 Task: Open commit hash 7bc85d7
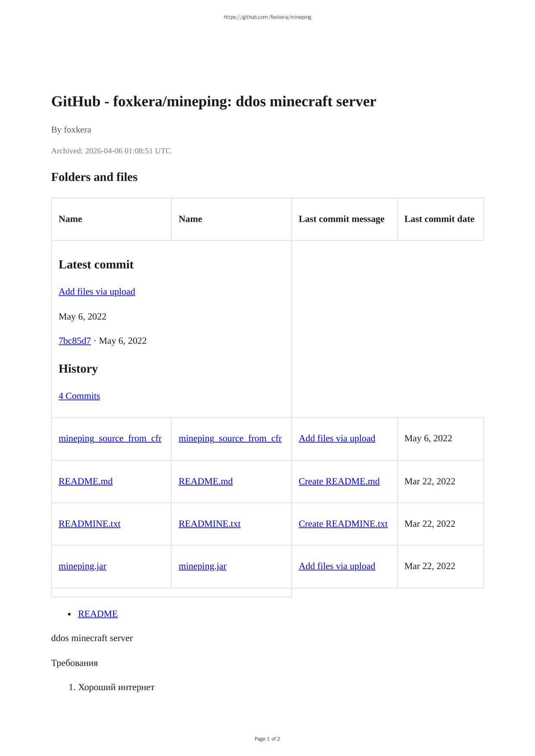(75, 341)
